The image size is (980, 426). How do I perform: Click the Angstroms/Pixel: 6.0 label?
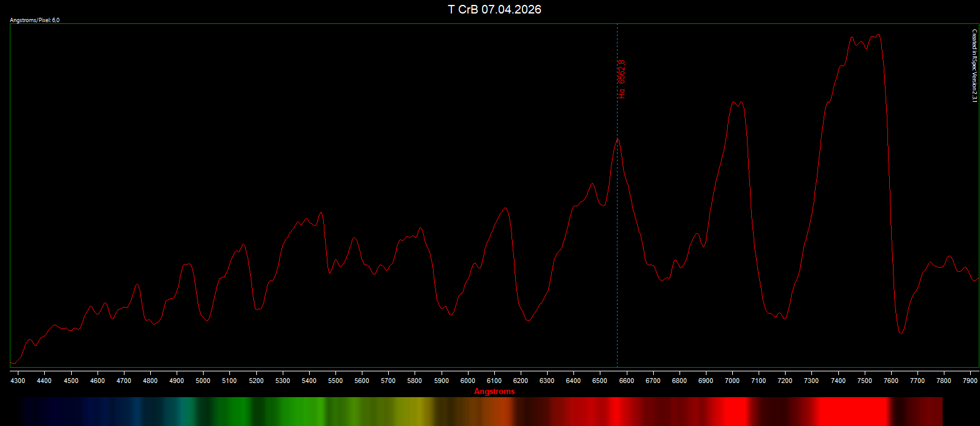35,20
